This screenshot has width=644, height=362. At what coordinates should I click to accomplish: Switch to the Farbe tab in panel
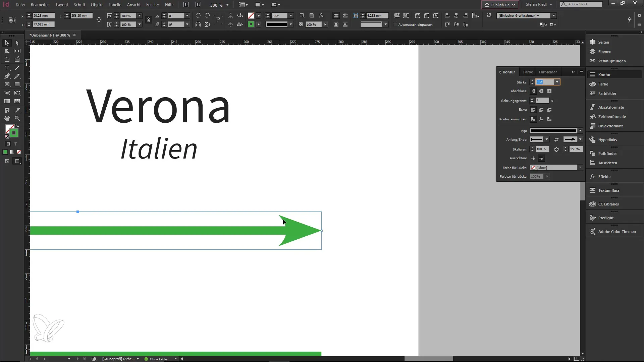pyautogui.click(x=528, y=72)
